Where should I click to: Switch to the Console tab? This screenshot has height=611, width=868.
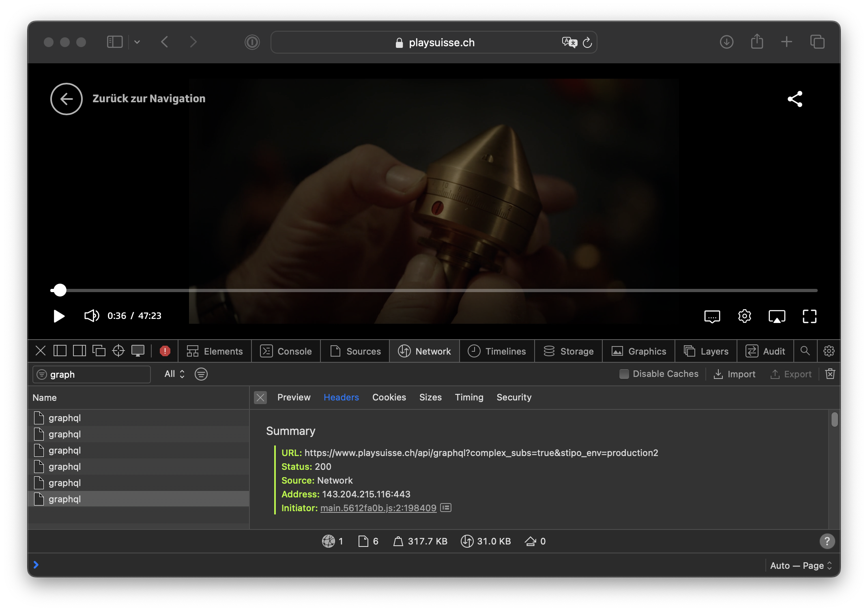[286, 351]
